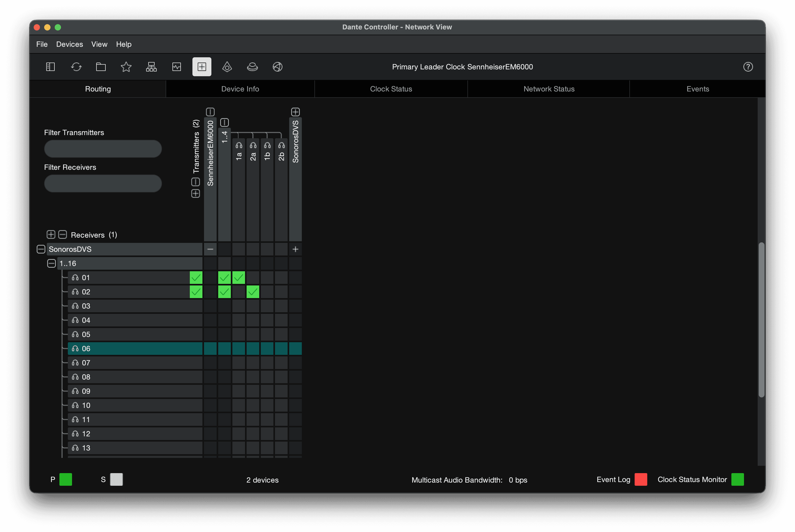The image size is (795, 532).
Task: Toggle channel 02 subscription to transmitter 2a
Action: click(253, 292)
